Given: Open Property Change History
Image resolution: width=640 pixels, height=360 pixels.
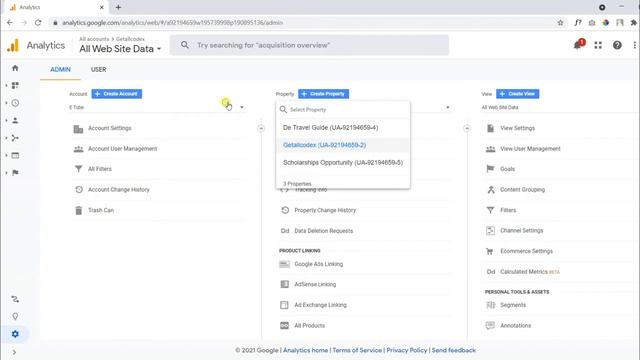Looking at the screenshot, I should tap(325, 210).
